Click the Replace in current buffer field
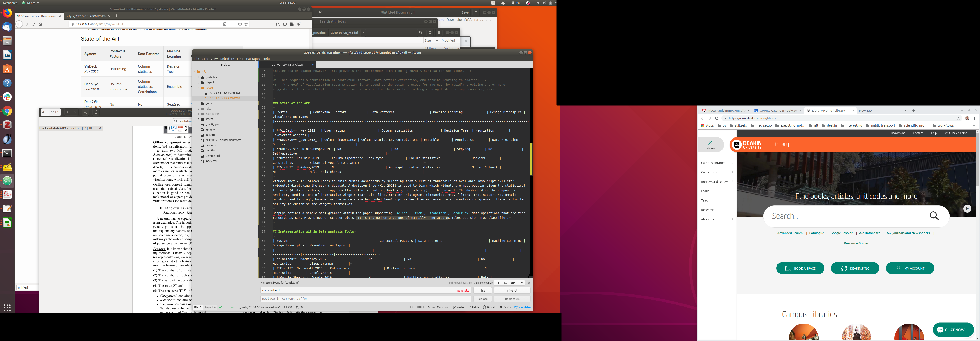The image size is (980, 341). coord(365,299)
